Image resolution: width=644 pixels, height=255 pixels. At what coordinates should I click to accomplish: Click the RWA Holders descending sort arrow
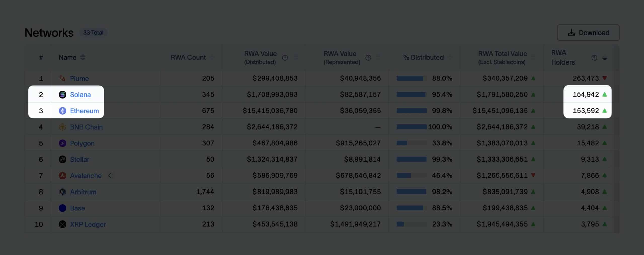pos(605,58)
